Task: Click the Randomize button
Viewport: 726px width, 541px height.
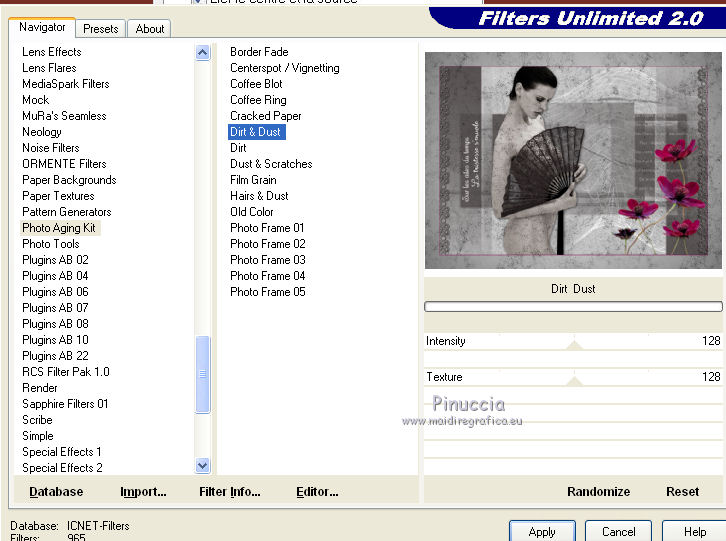Action: (598, 491)
